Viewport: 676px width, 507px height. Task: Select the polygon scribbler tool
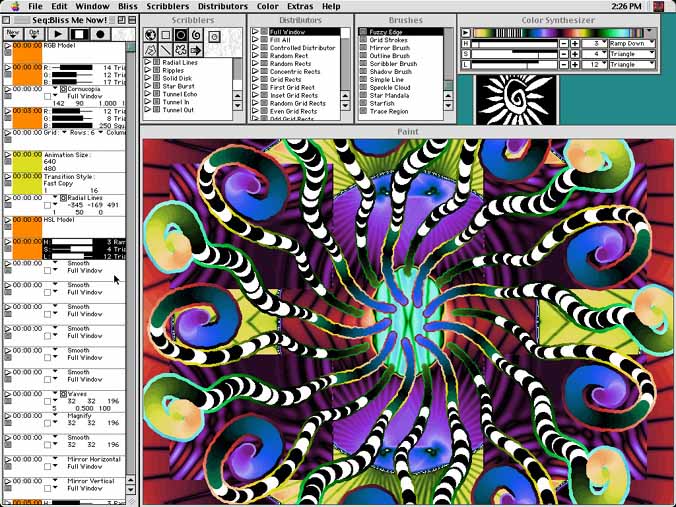point(150,50)
